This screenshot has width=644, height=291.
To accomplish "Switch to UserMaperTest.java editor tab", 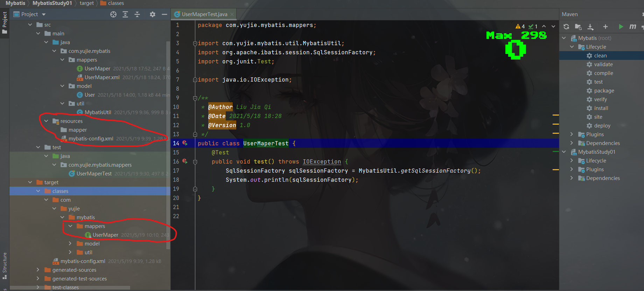I will click(204, 14).
